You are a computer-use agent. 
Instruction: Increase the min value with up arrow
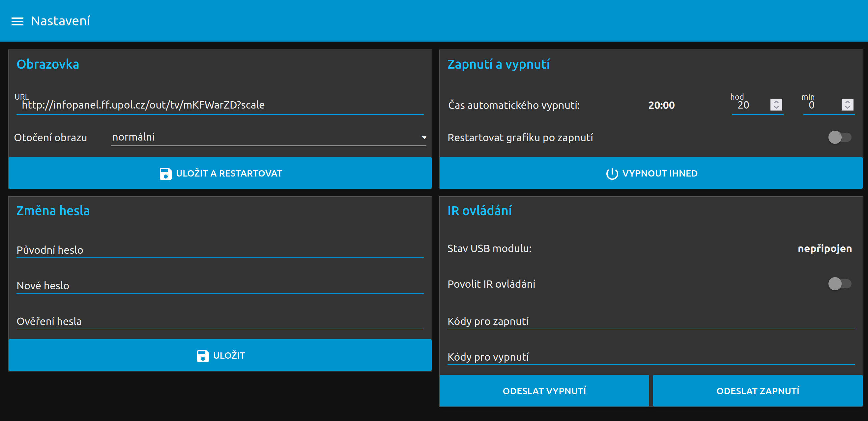tap(847, 102)
